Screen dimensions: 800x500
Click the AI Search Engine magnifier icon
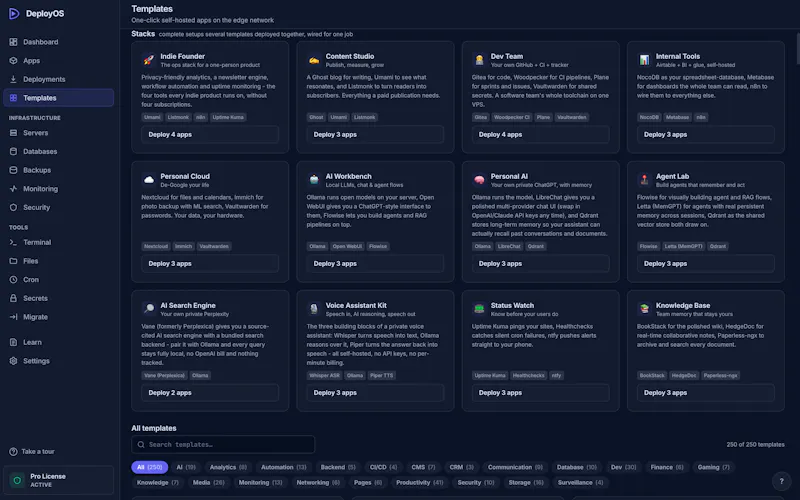[148, 309]
